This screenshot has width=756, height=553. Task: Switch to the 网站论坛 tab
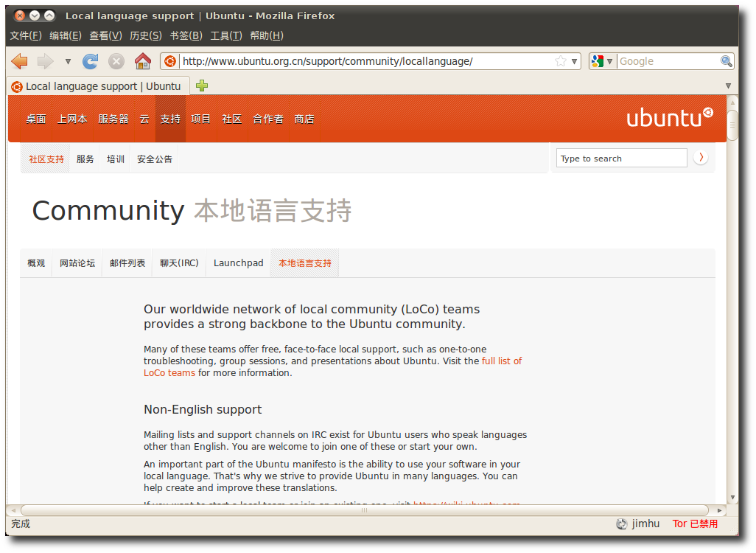[x=77, y=263]
